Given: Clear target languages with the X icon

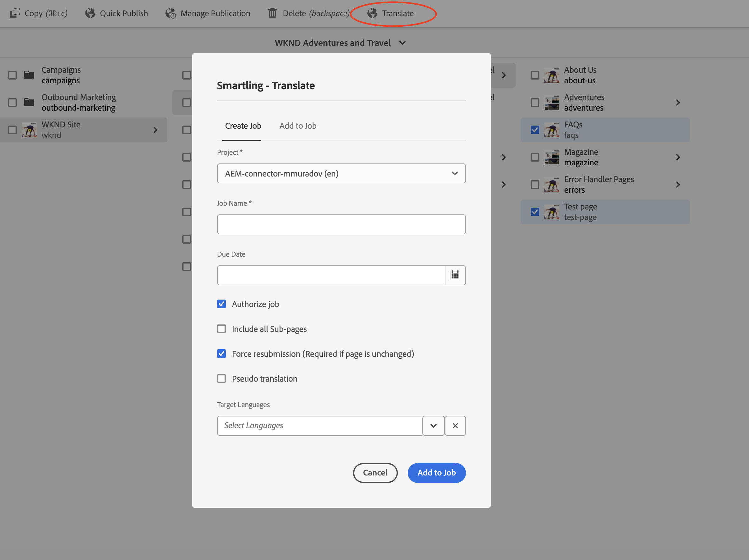Looking at the screenshot, I should coord(455,425).
